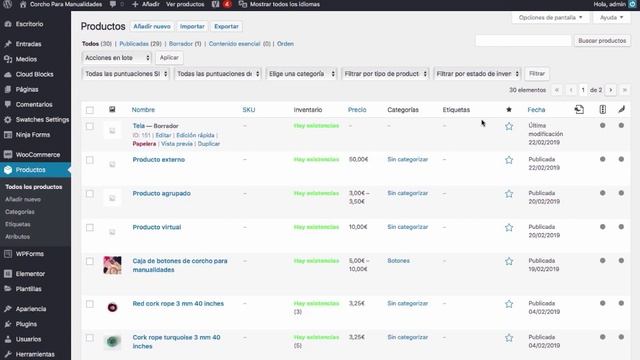Screen dimensions: 640x360
Task: Open the WordPress logo menu
Action: click(x=7, y=4)
